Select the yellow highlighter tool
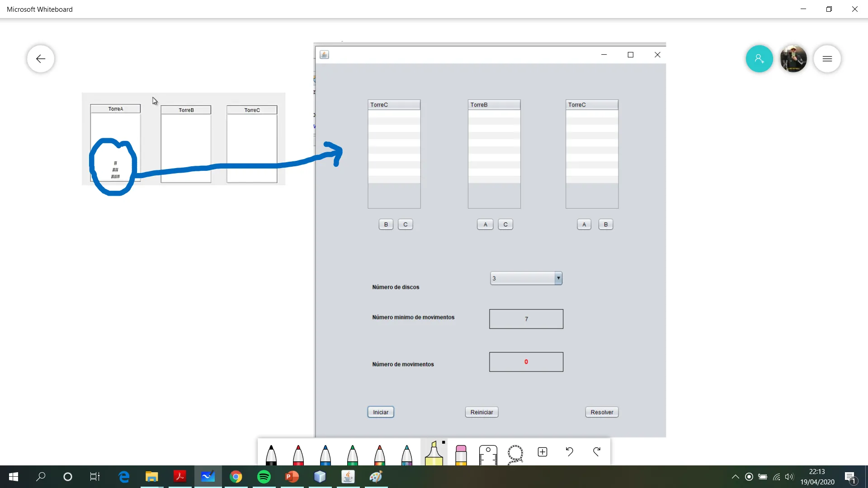 click(434, 454)
